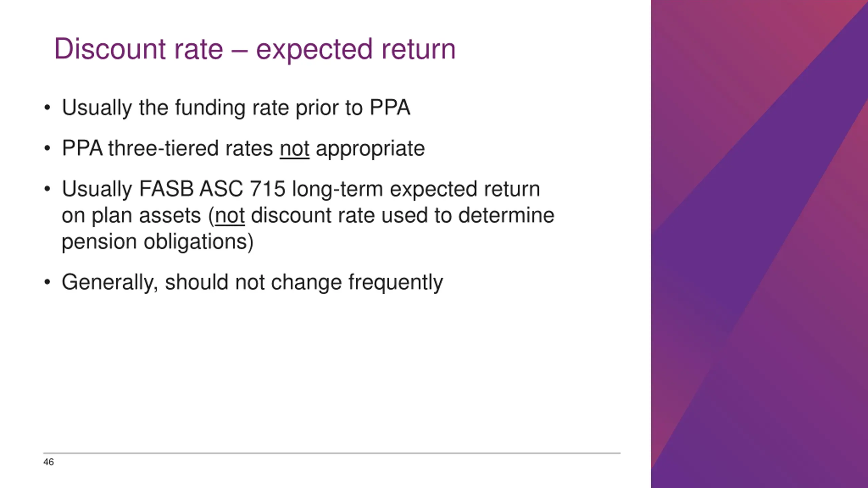Click the purple decorative panel on the right
The width and height of the screenshot is (868, 488).
coord(759,244)
